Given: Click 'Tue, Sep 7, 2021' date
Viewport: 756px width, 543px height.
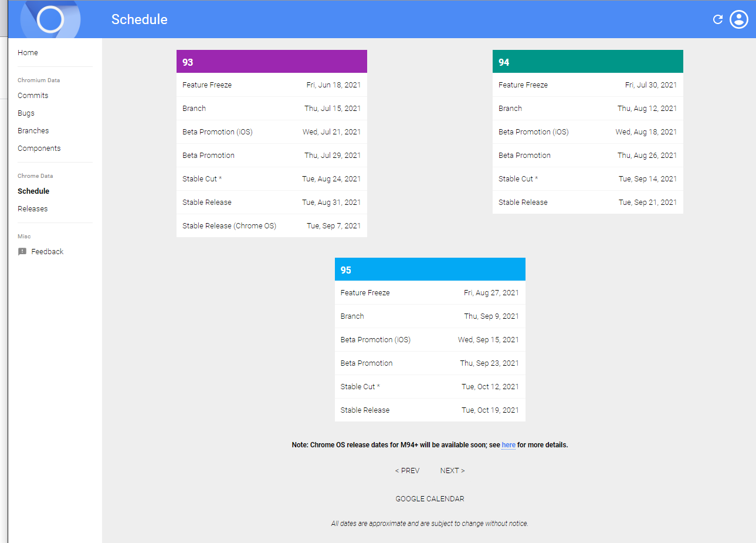Looking at the screenshot, I should coord(334,226).
